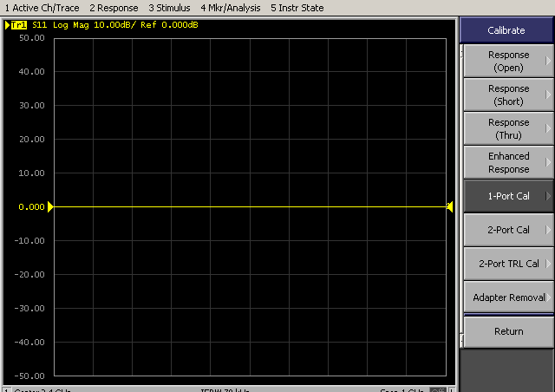Open the 2 Response menu
Screen dimensions: 555x392
tap(114, 8)
